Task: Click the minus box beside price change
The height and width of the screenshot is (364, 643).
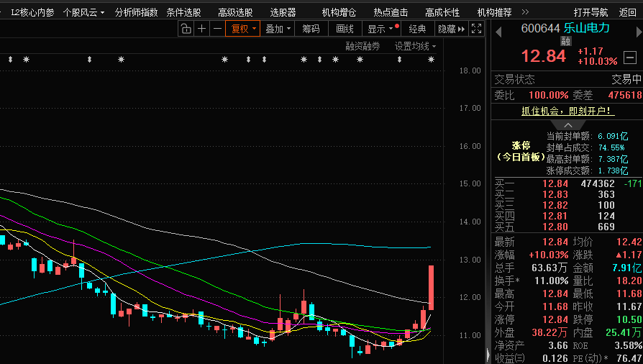Action: [630, 57]
